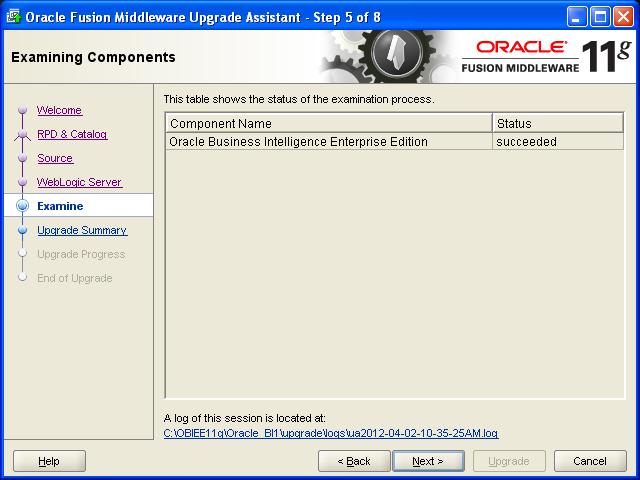
Task: Open the Upgrade Summary step
Action: (x=82, y=230)
